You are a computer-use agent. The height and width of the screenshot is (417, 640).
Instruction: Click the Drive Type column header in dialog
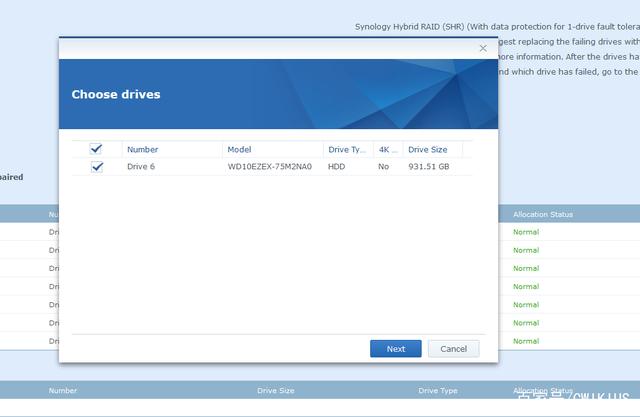click(347, 149)
